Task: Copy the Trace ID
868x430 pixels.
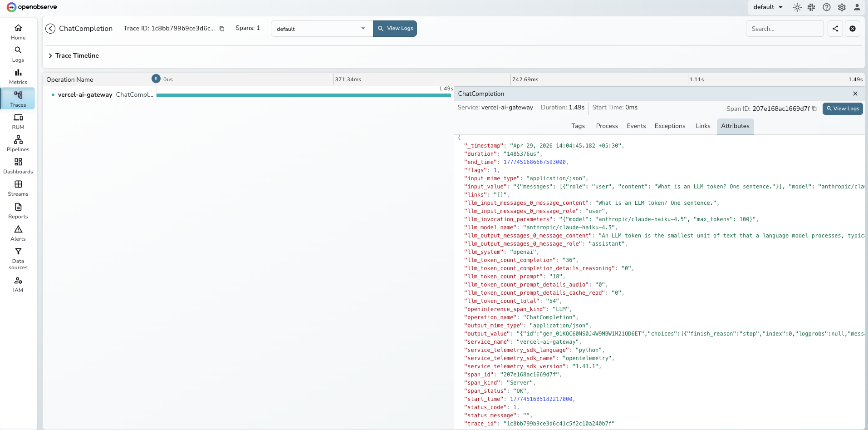Action: (222, 29)
